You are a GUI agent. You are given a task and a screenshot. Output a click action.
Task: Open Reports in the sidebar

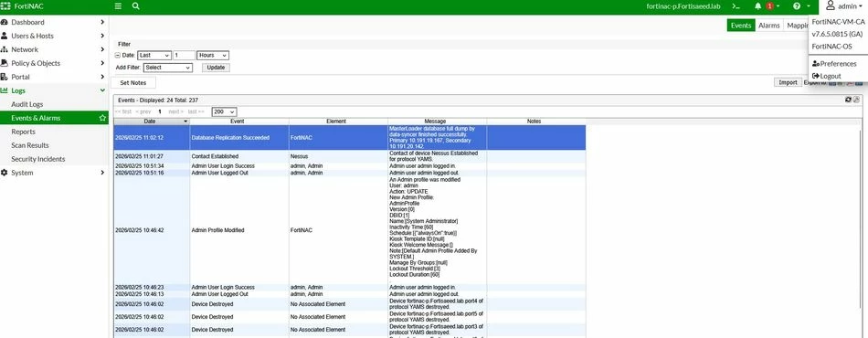pyautogui.click(x=54, y=132)
